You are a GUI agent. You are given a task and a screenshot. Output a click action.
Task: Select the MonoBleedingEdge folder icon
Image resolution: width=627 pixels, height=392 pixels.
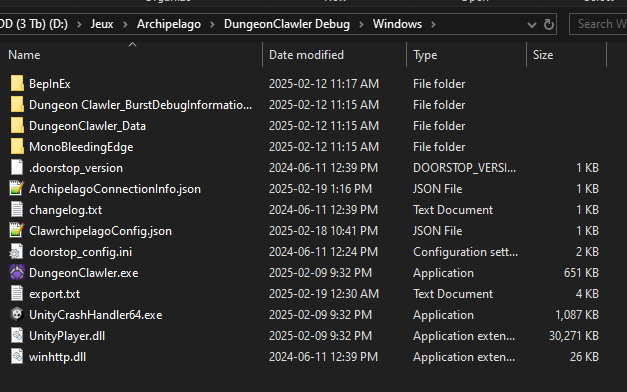17,147
